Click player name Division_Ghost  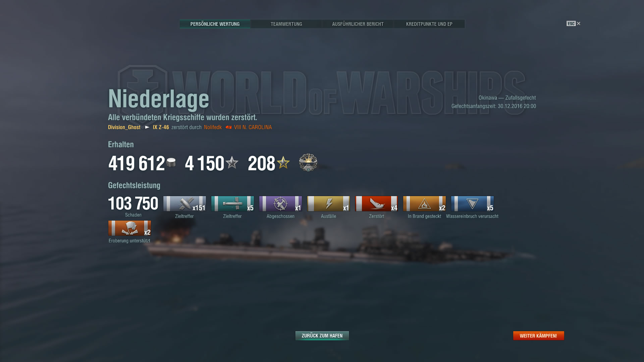[124, 127]
